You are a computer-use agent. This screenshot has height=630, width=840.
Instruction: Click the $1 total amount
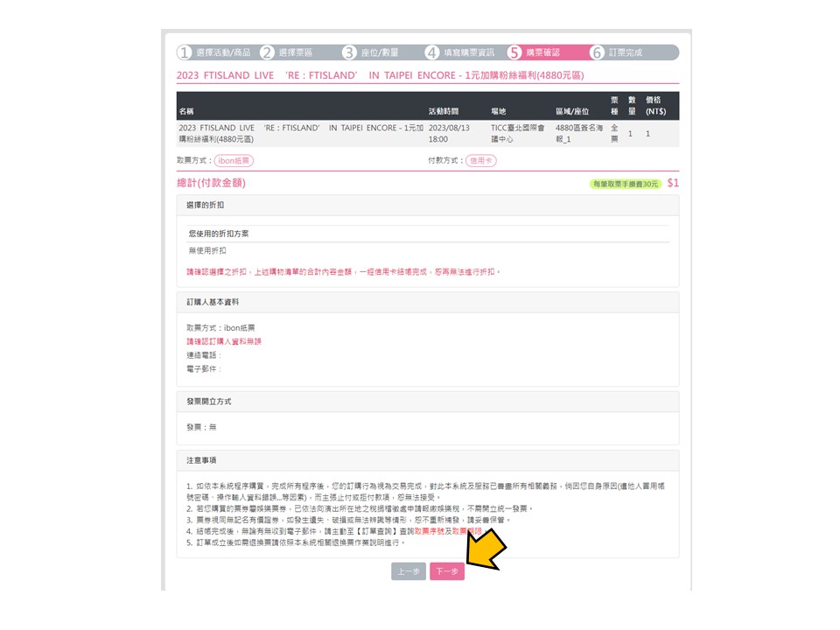pyautogui.click(x=673, y=183)
